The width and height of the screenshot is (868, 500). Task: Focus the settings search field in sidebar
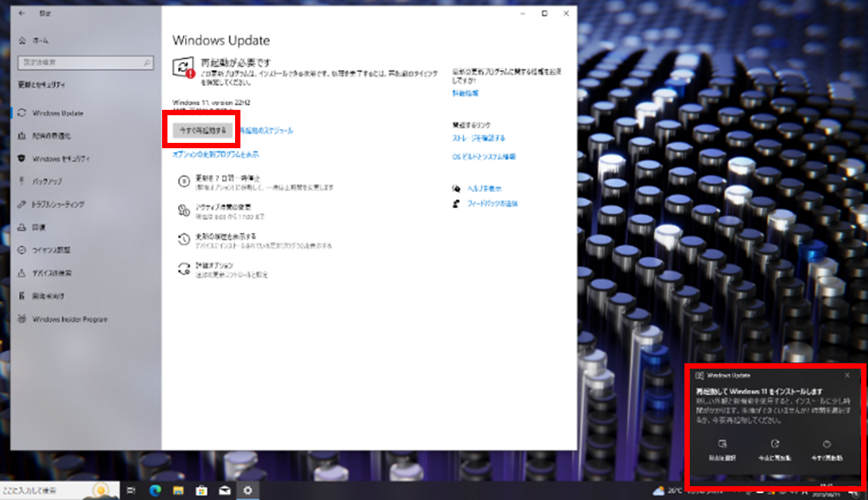pyautogui.click(x=85, y=62)
